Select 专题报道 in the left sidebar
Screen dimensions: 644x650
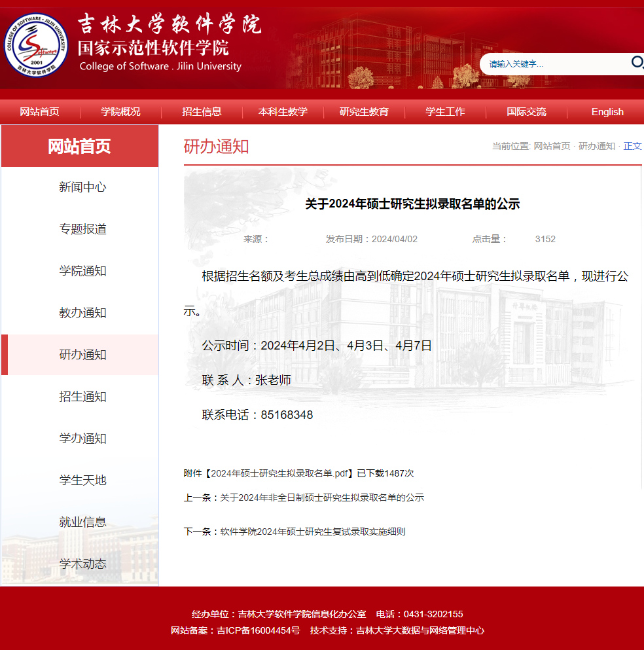[82, 229]
